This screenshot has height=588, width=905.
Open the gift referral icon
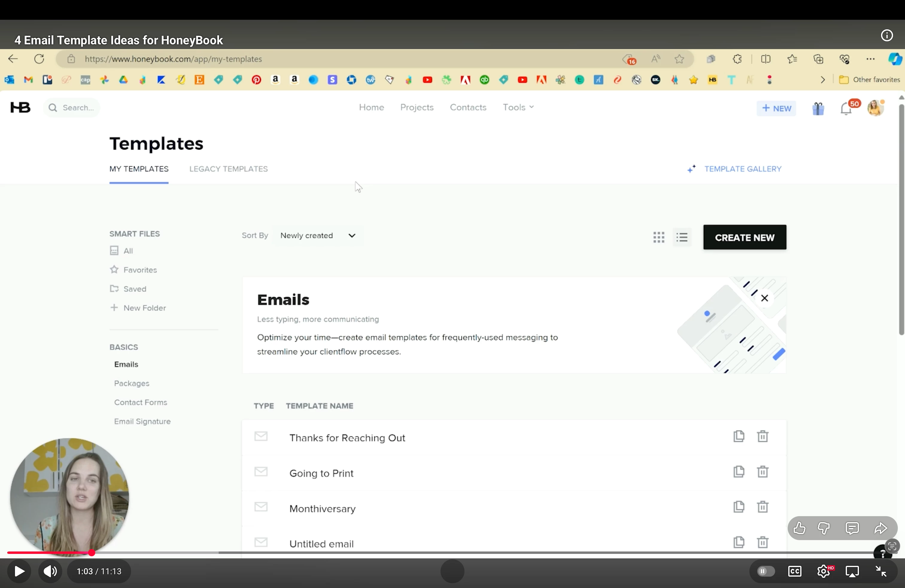click(818, 109)
